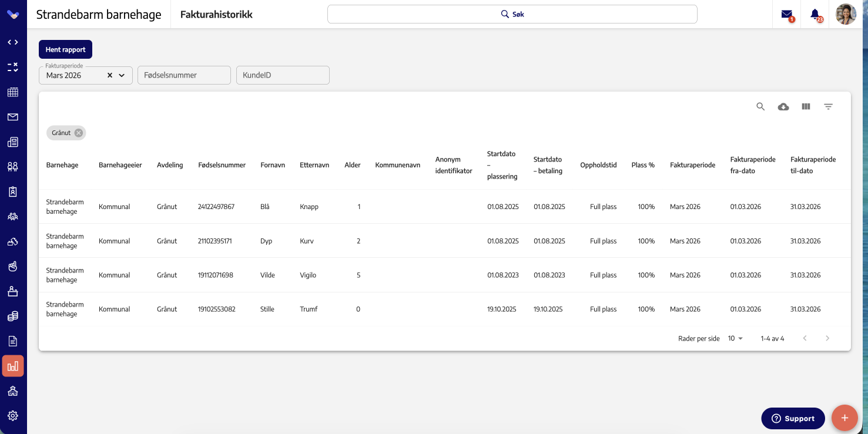Image resolution: width=868 pixels, height=434 pixels.
Task: Open the user profile avatar
Action: [x=846, y=14]
